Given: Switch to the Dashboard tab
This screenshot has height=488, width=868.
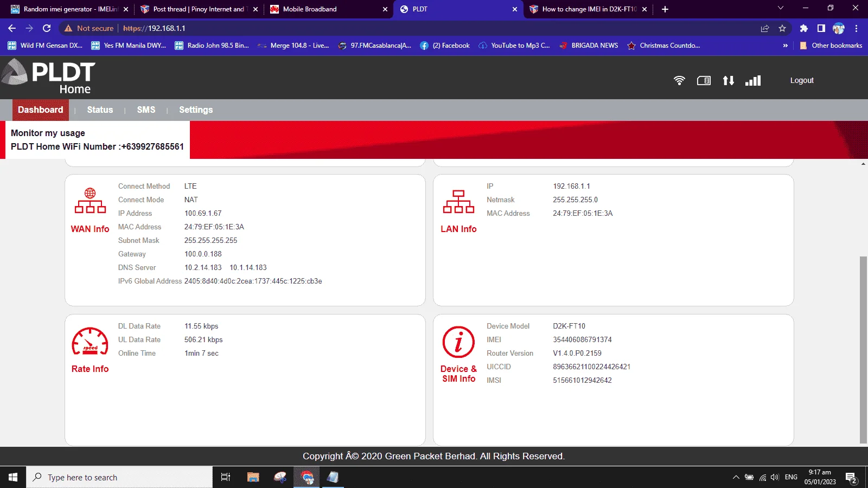Looking at the screenshot, I should coord(41,110).
